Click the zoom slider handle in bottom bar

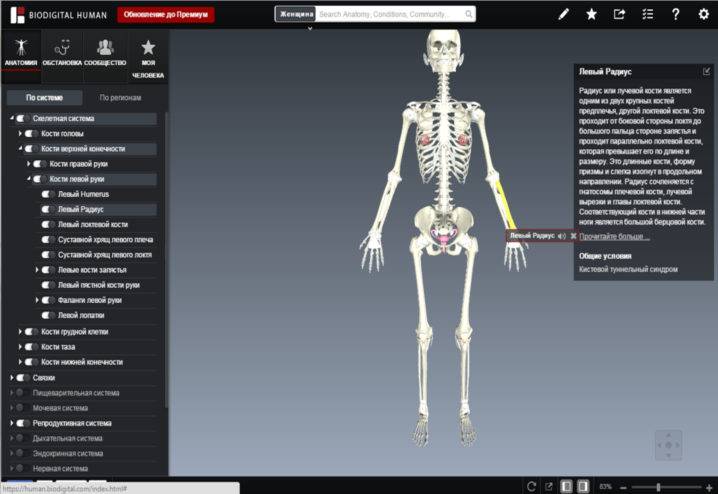(657, 486)
